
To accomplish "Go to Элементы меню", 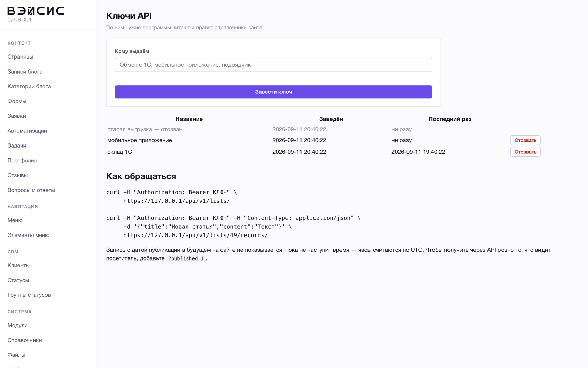I will tap(28, 235).
